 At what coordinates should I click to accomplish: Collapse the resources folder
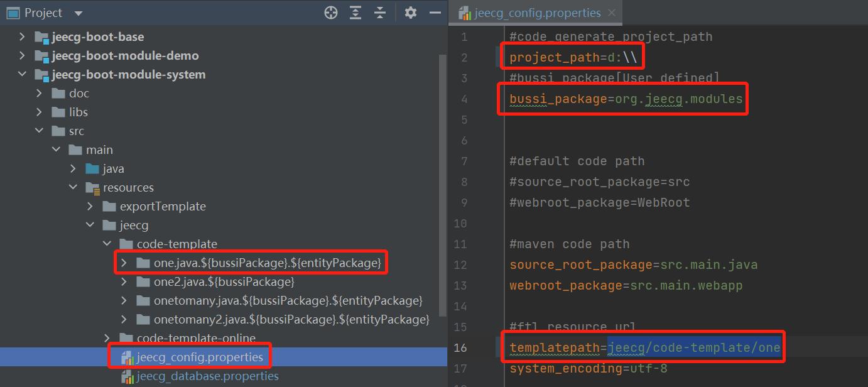pos(73,188)
